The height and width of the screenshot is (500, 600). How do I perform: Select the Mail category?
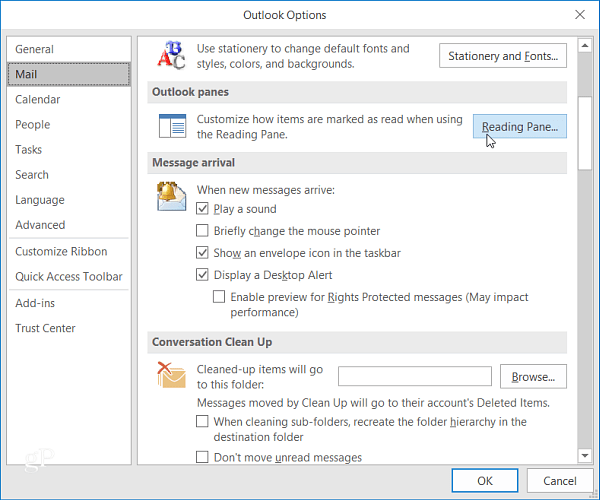coord(69,74)
